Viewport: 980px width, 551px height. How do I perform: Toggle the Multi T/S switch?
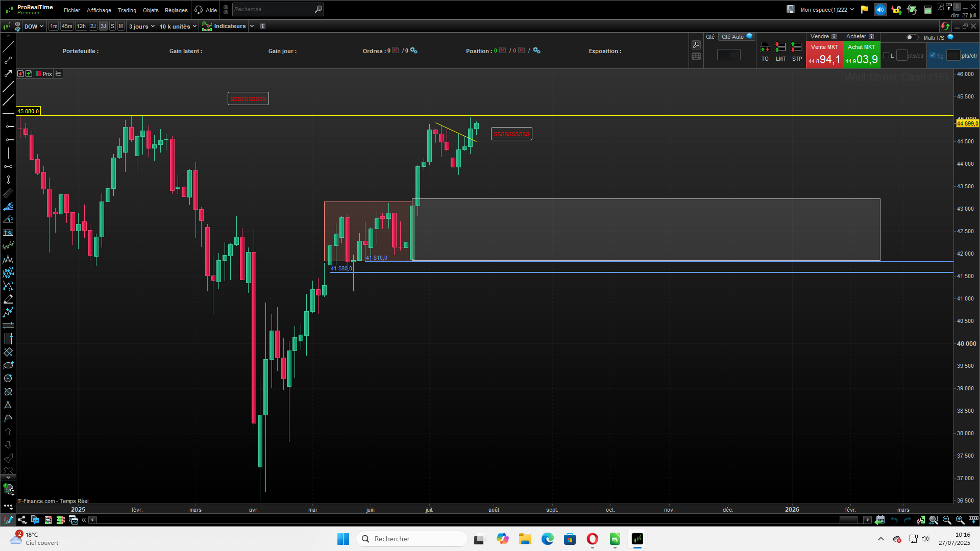[x=912, y=37]
